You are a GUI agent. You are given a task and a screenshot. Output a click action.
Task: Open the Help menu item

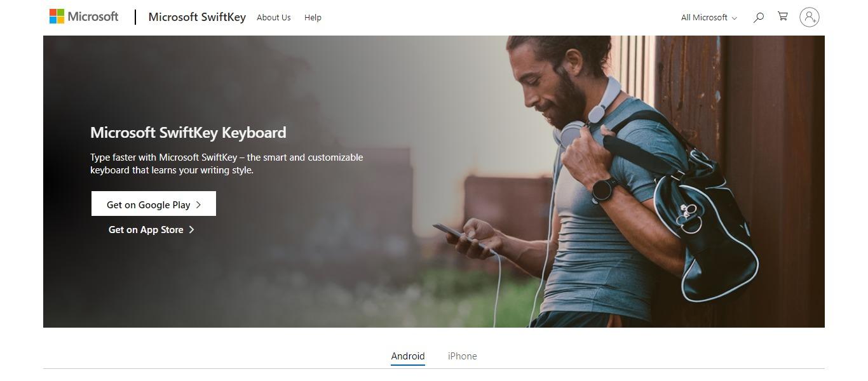pyautogui.click(x=313, y=18)
